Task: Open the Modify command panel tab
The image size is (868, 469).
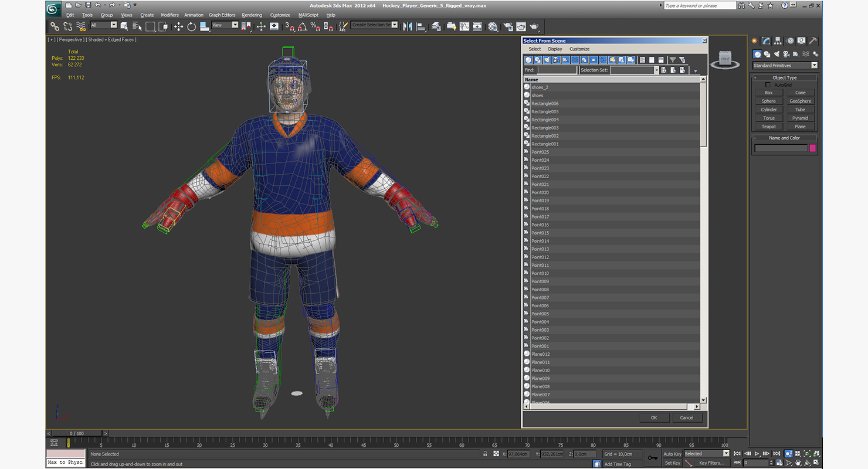Action: [x=766, y=41]
